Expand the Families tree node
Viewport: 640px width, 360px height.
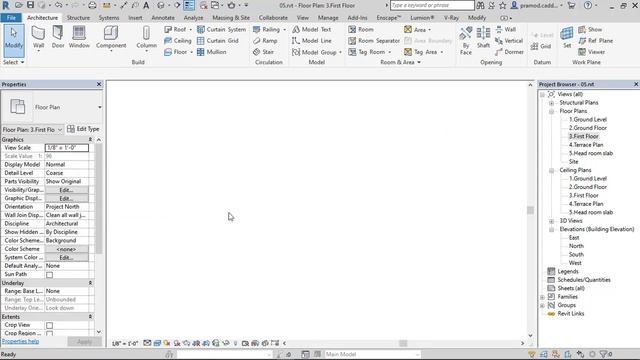(x=542, y=297)
